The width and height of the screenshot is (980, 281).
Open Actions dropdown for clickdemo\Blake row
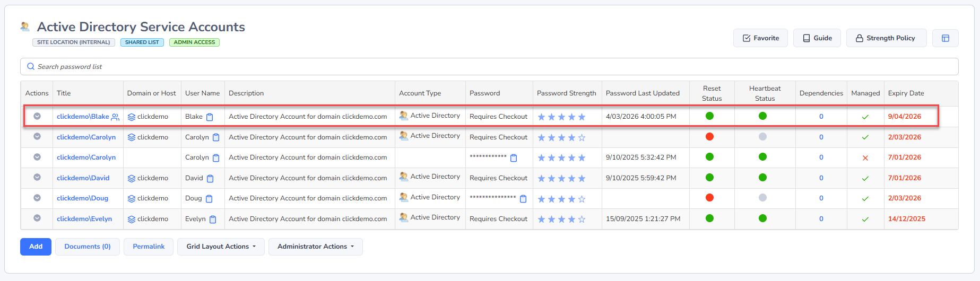coord(37,116)
